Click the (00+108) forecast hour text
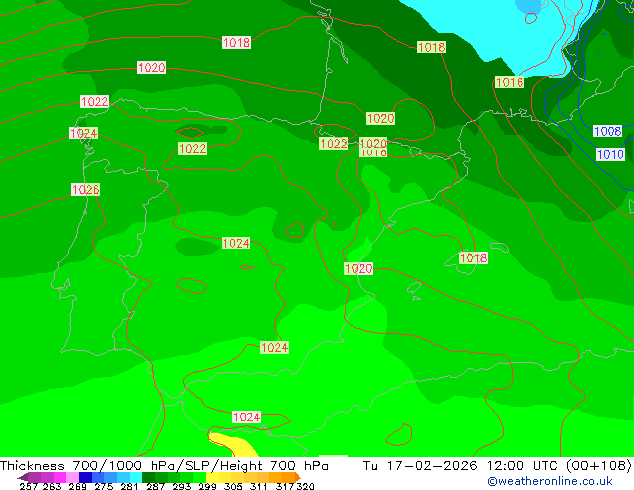634x490 pixels. click(x=599, y=466)
